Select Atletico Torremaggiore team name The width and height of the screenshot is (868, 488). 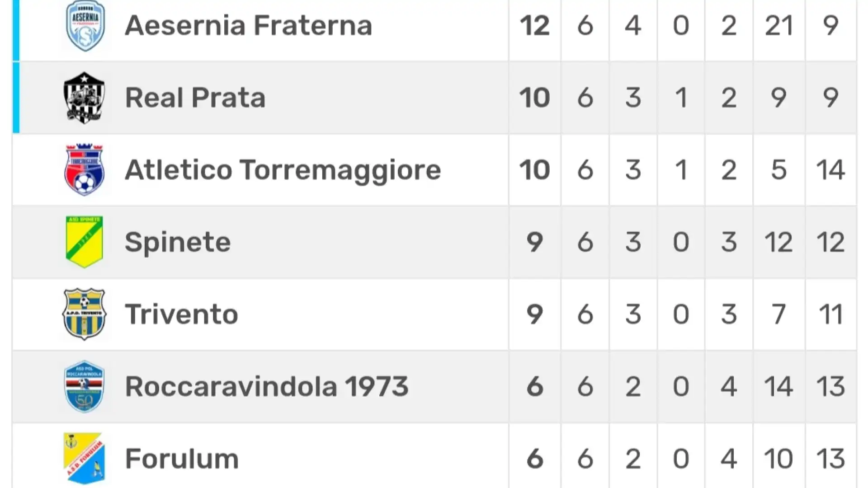pyautogui.click(x=283, y=170)
